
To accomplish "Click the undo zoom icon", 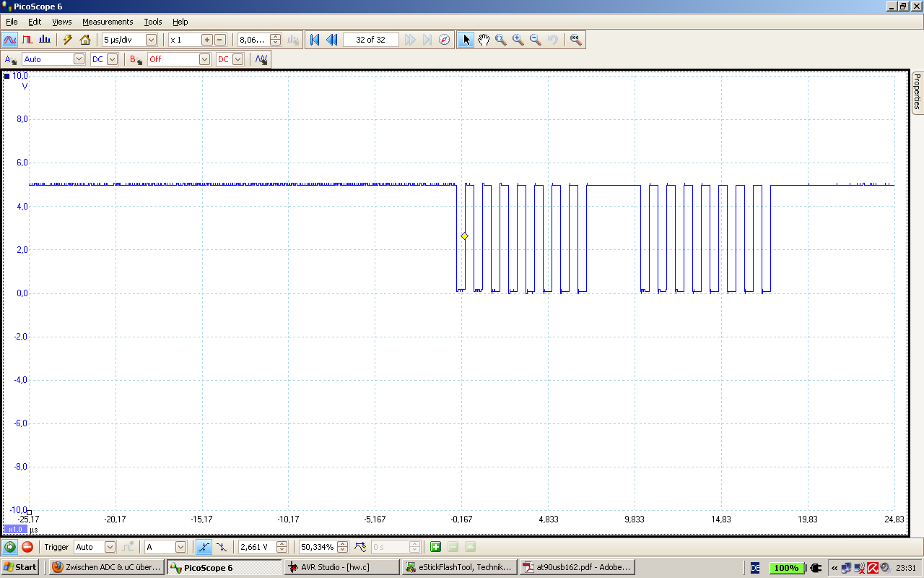I will pos(553,40).
